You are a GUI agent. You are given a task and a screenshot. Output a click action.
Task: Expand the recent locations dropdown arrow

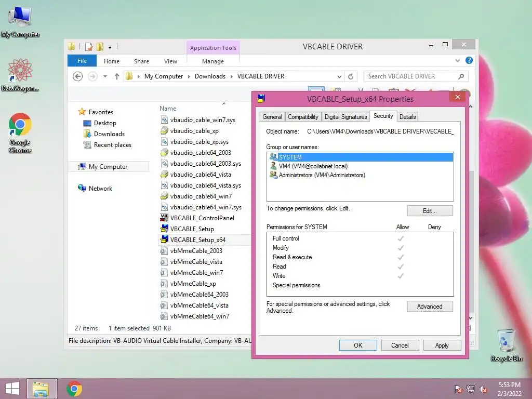(105, 76)
